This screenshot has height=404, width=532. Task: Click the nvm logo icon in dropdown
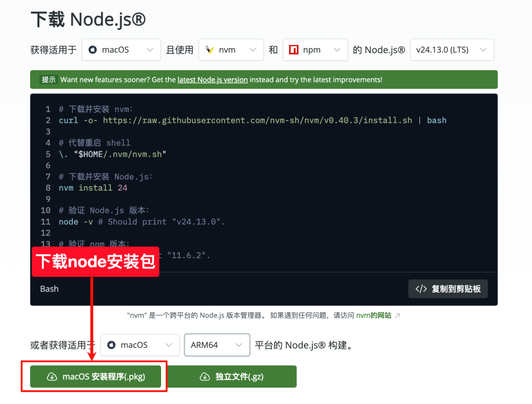(x=210, y=50)
